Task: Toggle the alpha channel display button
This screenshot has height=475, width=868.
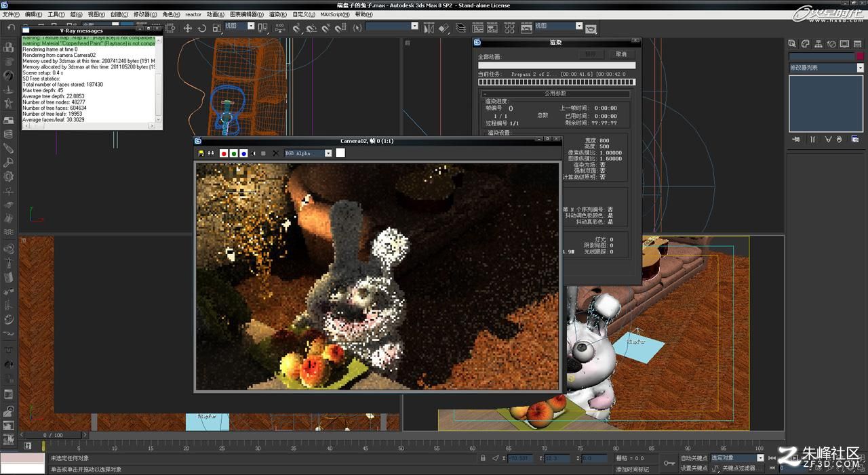Action: (254, 153)
